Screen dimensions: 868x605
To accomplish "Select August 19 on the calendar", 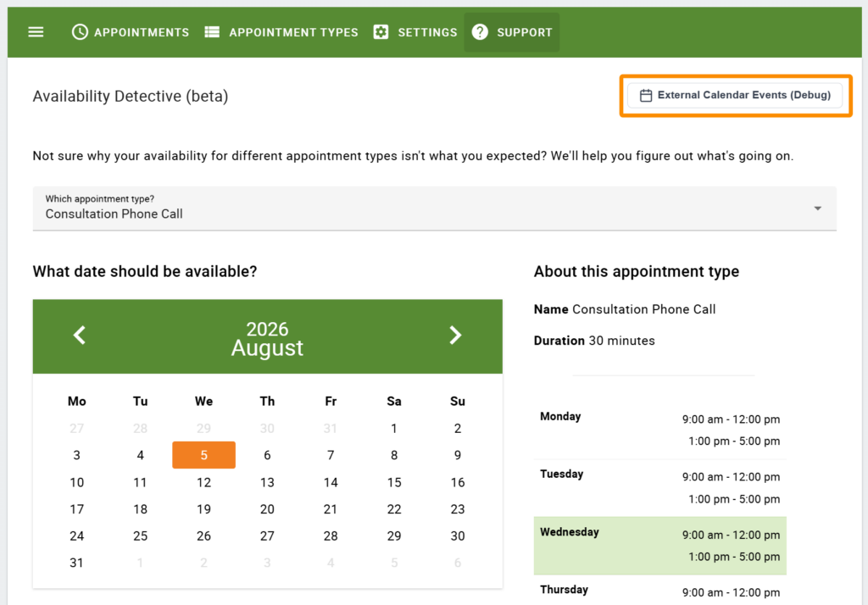I will click(x=203, y=509).
